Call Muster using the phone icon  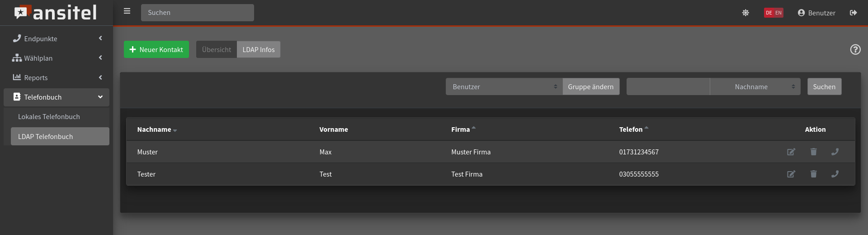click(835, 152)
